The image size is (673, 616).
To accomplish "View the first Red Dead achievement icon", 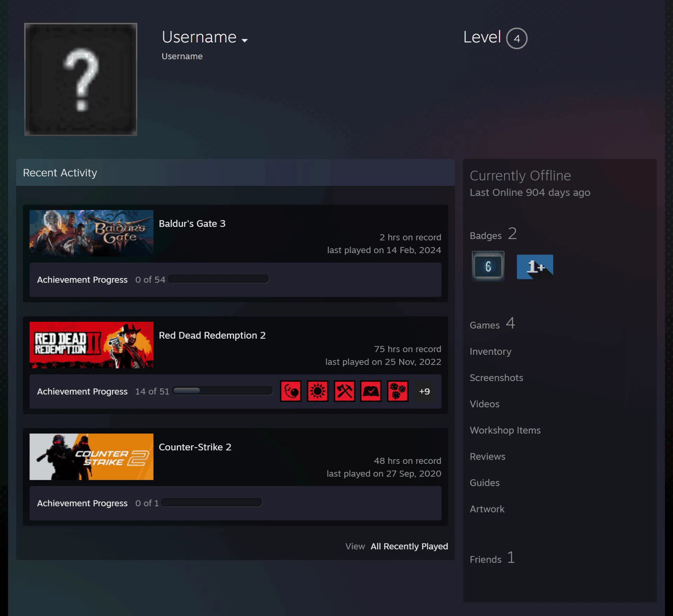I will click(291, 391).
